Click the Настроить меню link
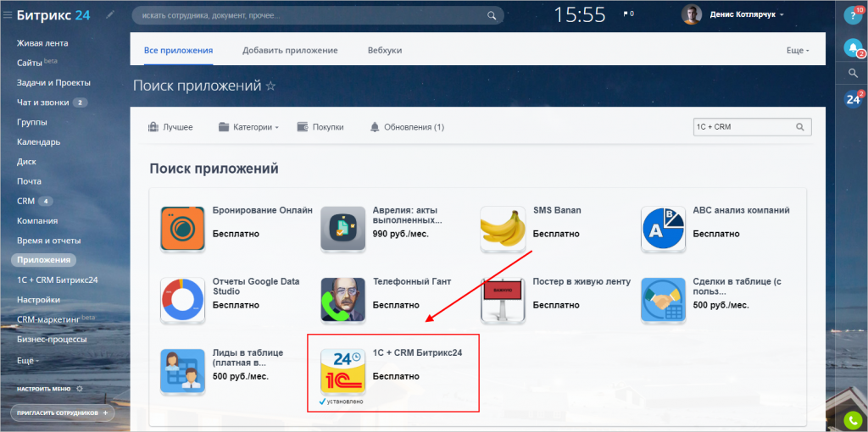 (44, 389)
